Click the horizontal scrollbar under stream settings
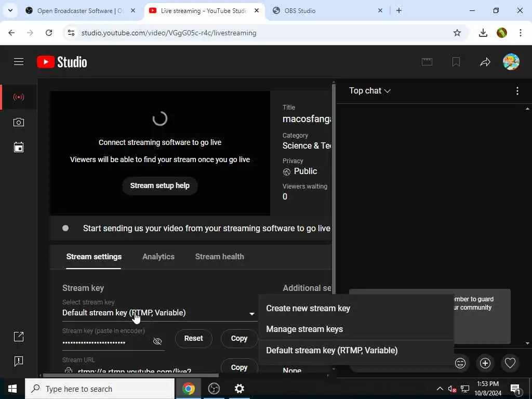Screen dimensions: 532x399 point(130,375)
